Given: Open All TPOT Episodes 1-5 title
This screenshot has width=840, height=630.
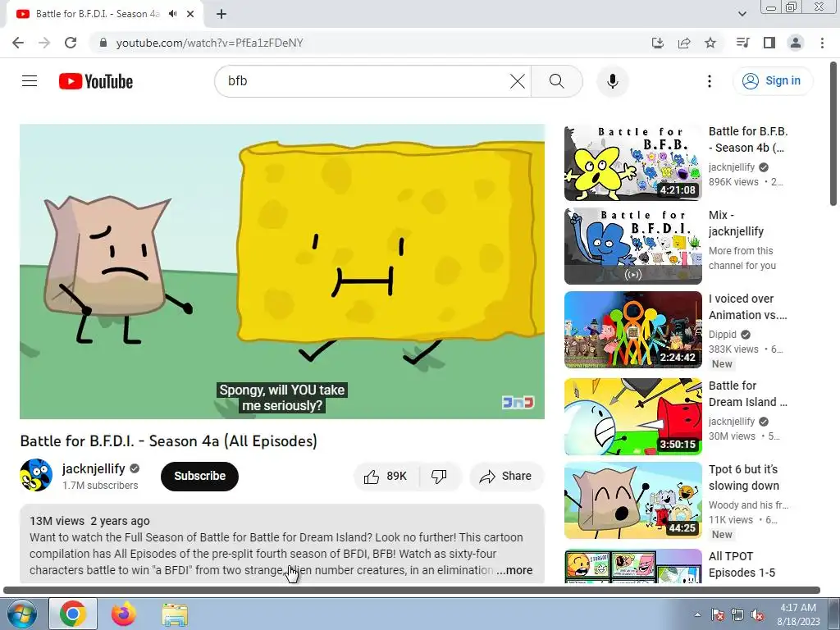Looking at the screenshot, I should pyautogui.click(x=742, y=564).
